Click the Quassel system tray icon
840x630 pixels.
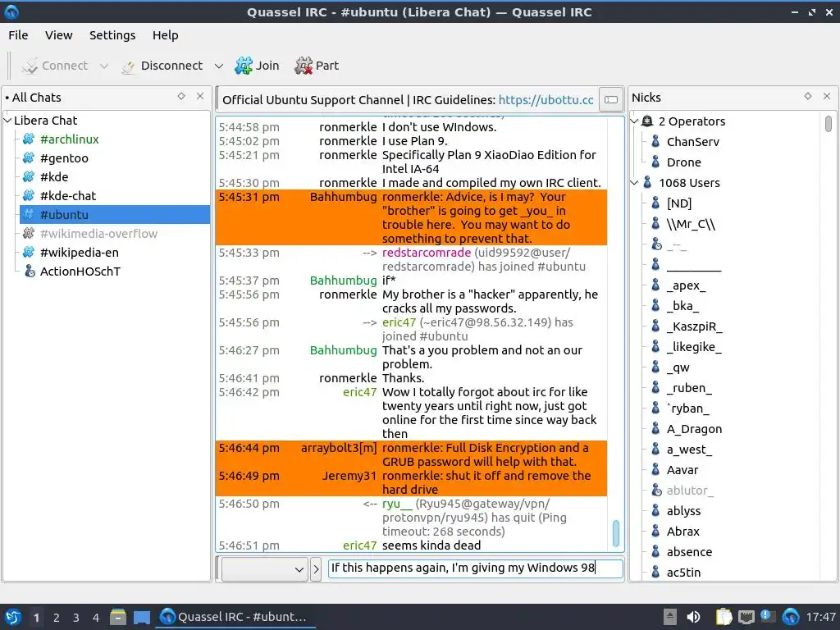point(791,617)
